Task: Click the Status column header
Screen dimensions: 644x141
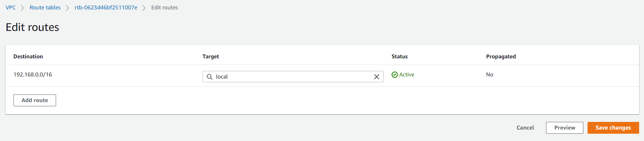Action: point(400,57)
